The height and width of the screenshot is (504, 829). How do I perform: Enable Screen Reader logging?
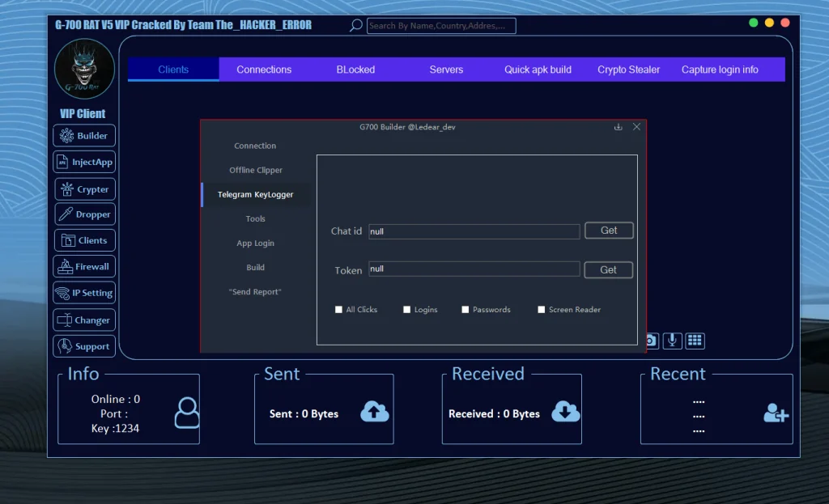pos(541,309)
